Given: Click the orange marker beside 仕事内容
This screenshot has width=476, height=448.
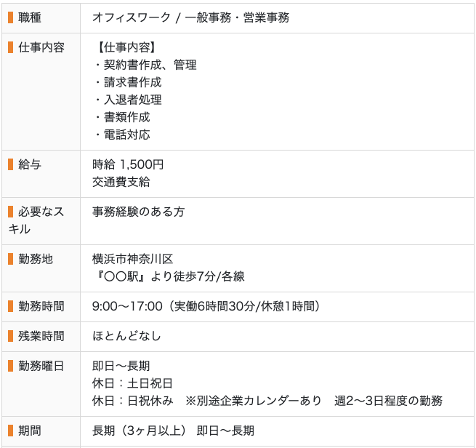Looking at the screenshot, I should (11, 47).
